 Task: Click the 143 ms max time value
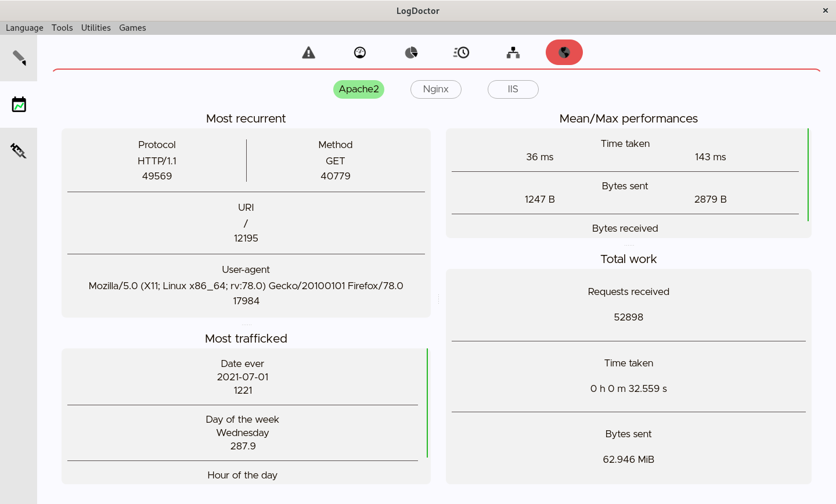pyautogui.click(x=711, y=157)
